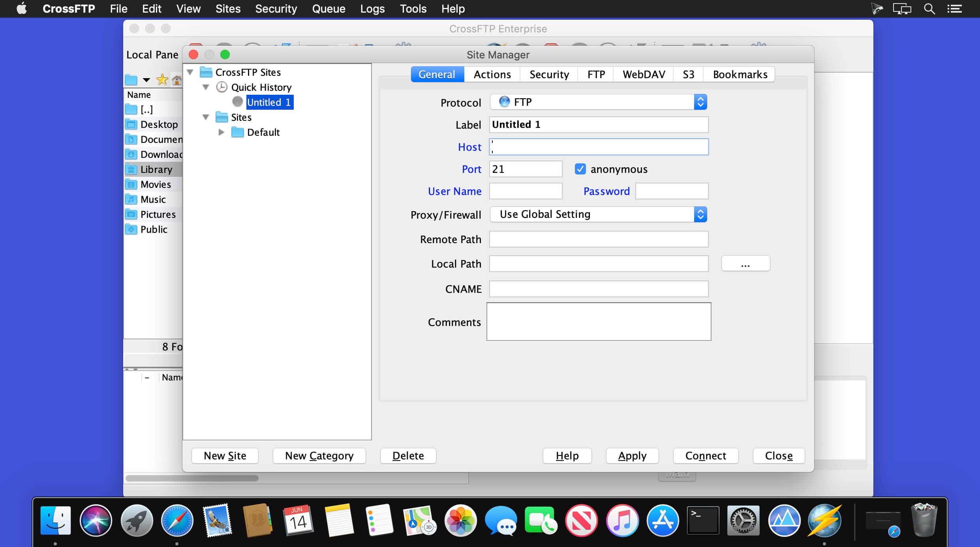This screenshot has width=980, height=547.
Task: Switch to the S3 tab
Action: 688,75
